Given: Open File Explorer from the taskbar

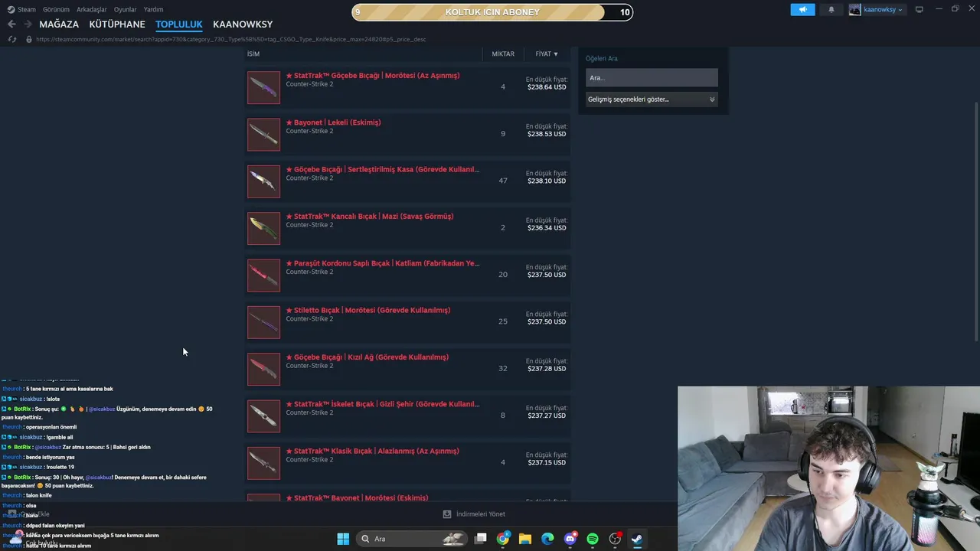Looking at the screenshot, I should 525,539.
